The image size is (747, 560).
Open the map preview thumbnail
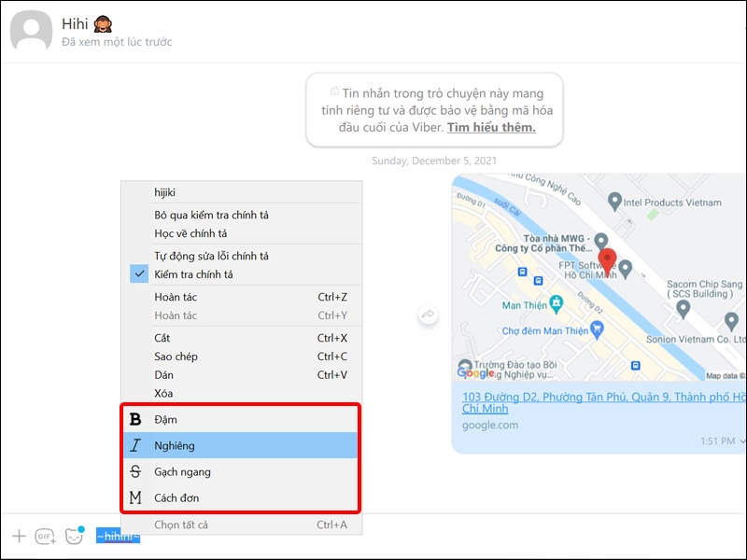(x=599, y=277)
